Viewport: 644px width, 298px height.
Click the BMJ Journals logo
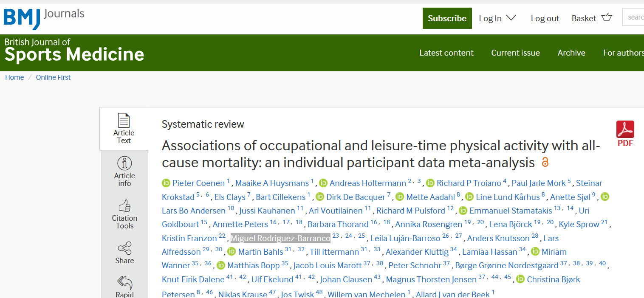44,18
